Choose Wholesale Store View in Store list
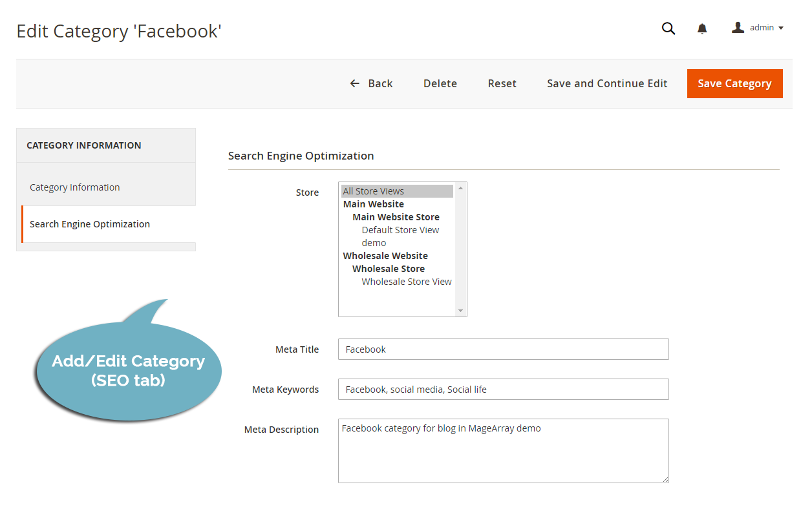Image resolution: width=812 pixels, height=531 pixels. point(407,281)
